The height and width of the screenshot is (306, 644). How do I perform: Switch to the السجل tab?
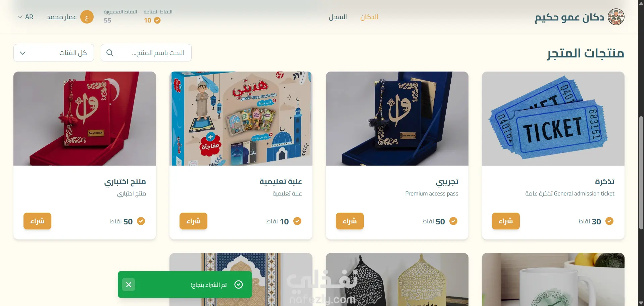pyautogui.click(x=338, y=17)
